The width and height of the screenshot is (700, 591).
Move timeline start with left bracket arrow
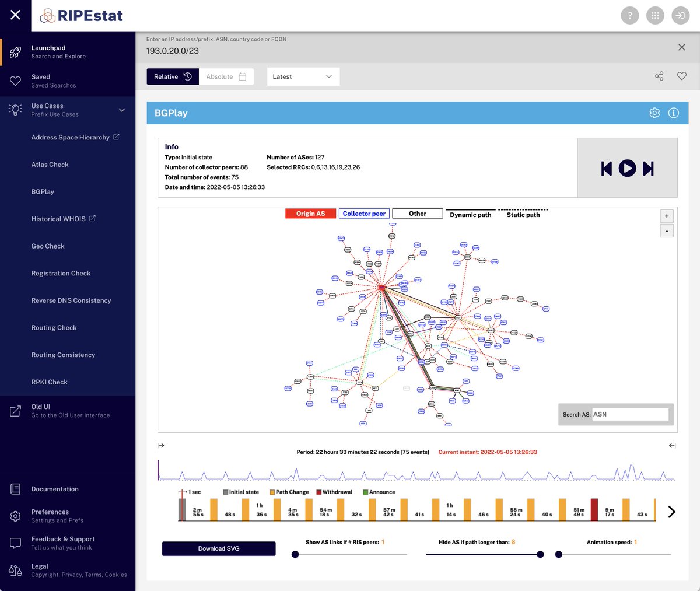pyautogui.click(x=161, y=446)
